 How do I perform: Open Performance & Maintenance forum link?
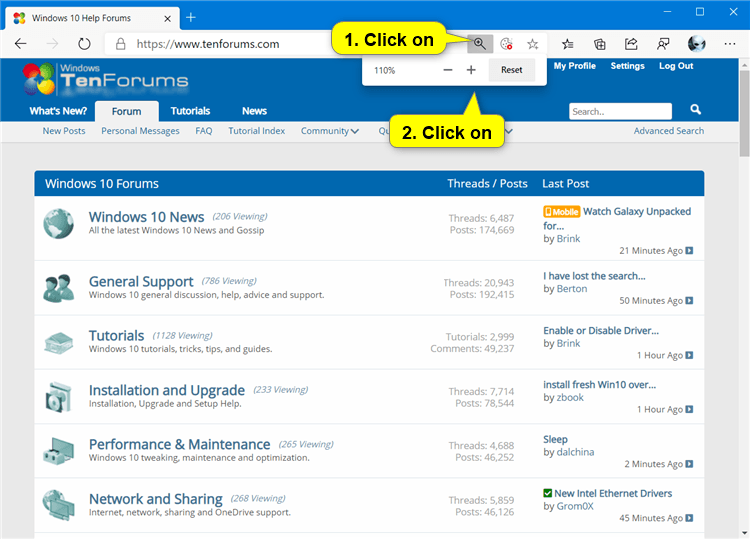pyautogui.click(x=179, y=445)
